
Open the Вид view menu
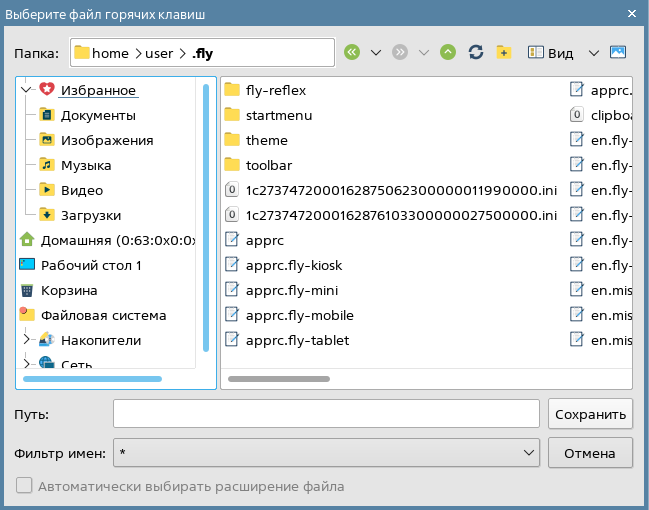pos(561,53)
